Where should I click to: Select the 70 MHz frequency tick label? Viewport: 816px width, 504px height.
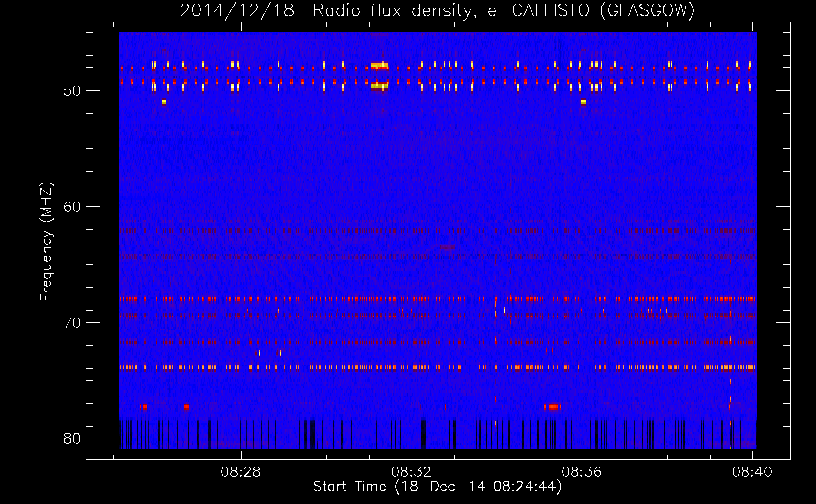pyautogui.click(x=72, y=323)
